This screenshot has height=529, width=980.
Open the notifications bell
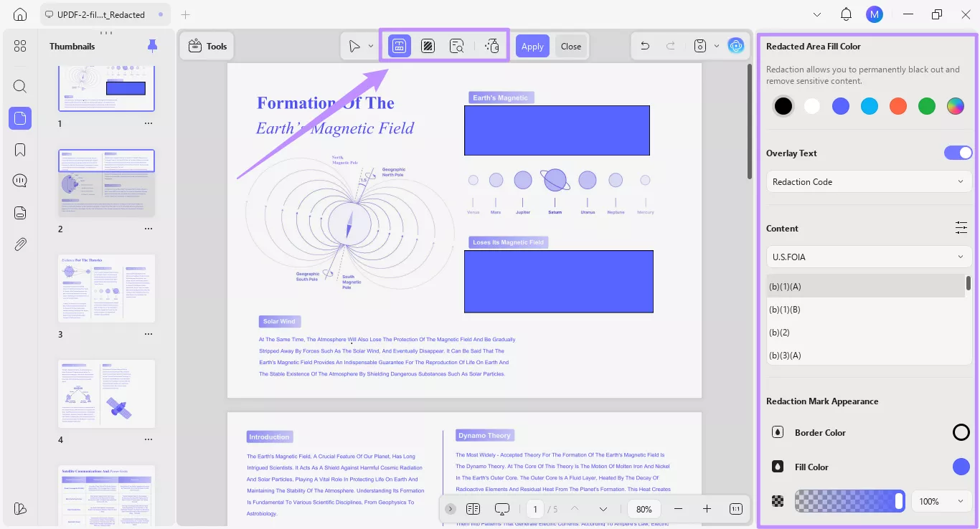coord(847,14)
